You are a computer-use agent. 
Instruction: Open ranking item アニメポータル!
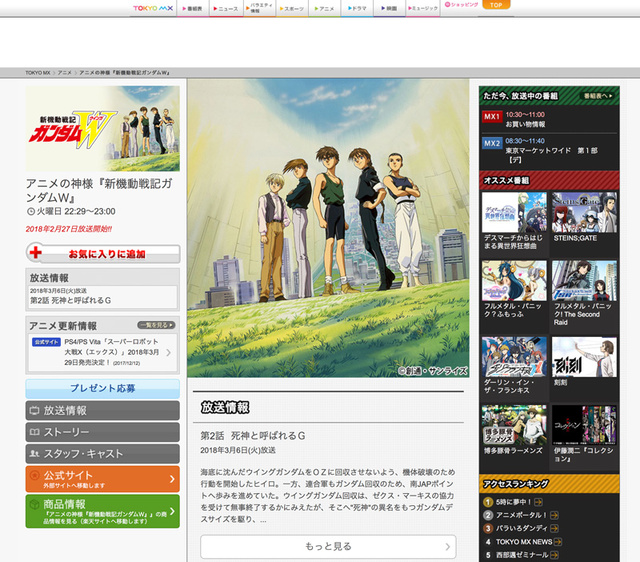tap(521, 515)
